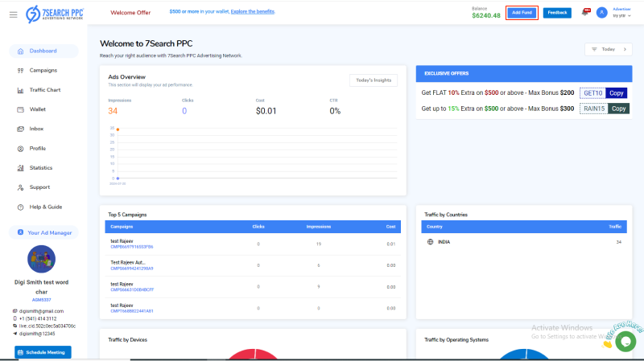Open campaign ID link CMPT66888224441A81

tap(132, 311)
